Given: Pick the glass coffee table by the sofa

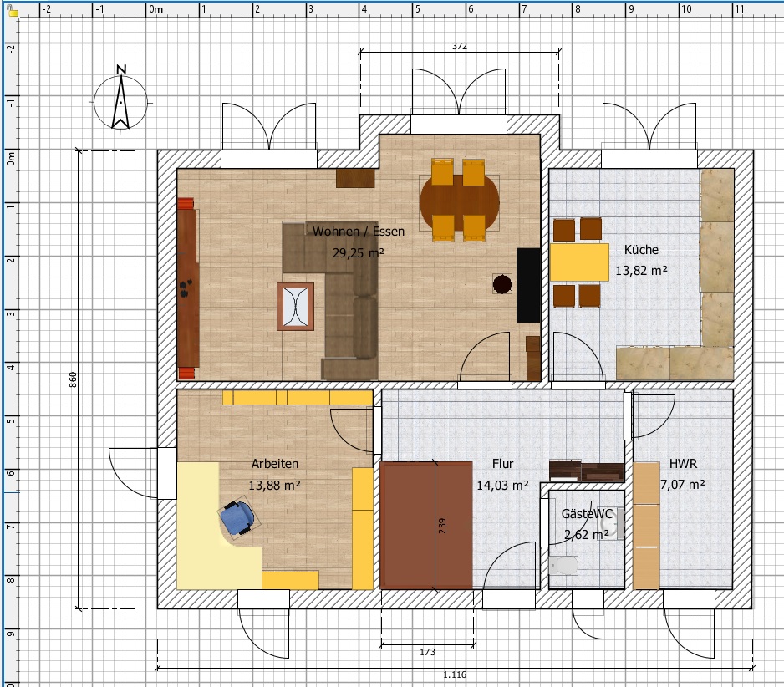Looking at the screenshot, I should [296, 307].
